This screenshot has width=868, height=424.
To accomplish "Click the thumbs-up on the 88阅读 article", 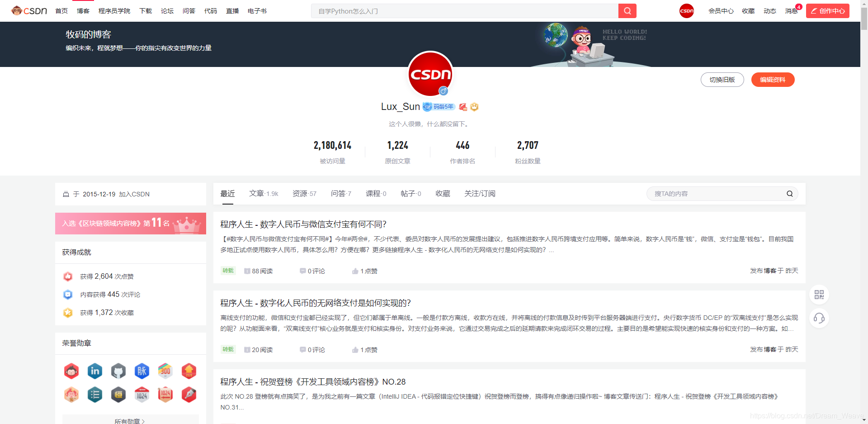I will tap(355, 271).
